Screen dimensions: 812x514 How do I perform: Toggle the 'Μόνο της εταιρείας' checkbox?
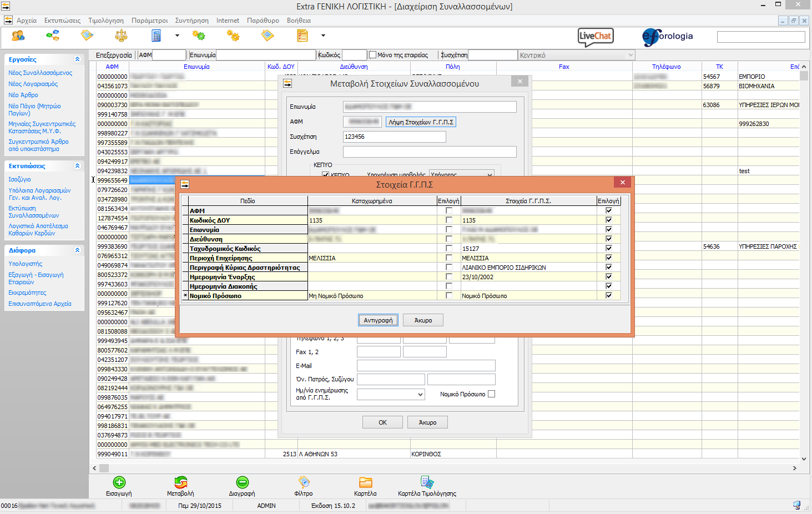pos(373,55)
